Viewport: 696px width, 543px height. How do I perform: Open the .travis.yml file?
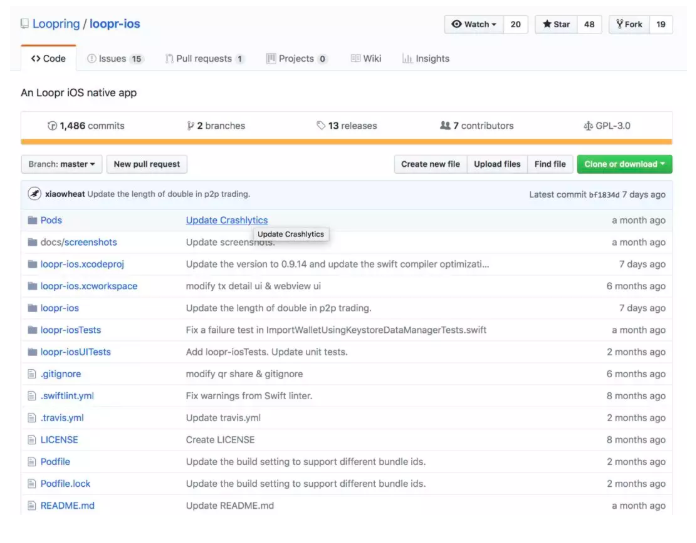click(x=62, y=418)
